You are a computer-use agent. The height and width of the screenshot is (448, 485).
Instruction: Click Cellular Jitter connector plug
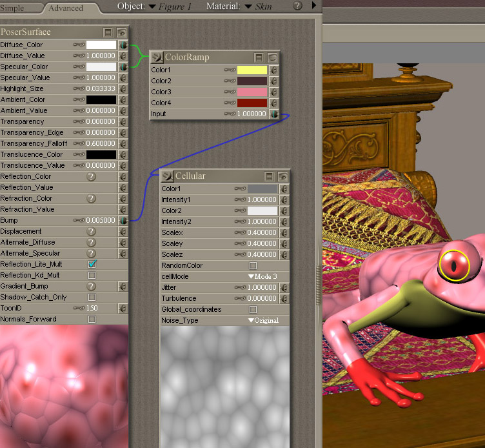point(284,288)
